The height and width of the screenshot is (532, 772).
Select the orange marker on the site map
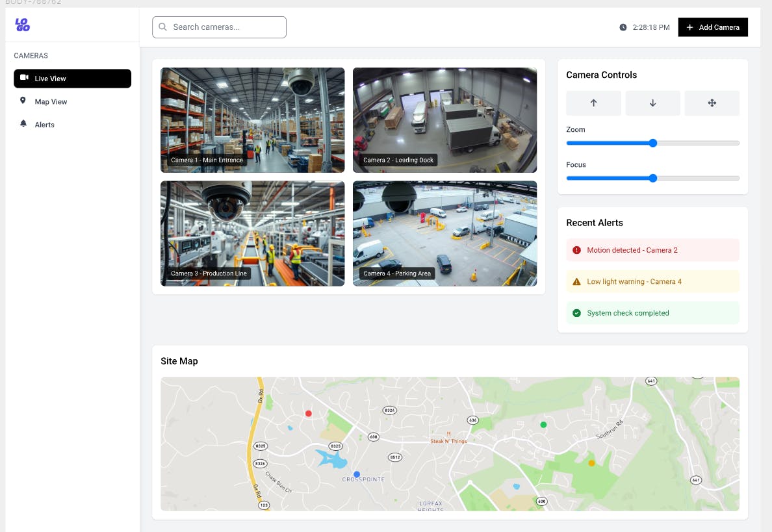point(591,462)
